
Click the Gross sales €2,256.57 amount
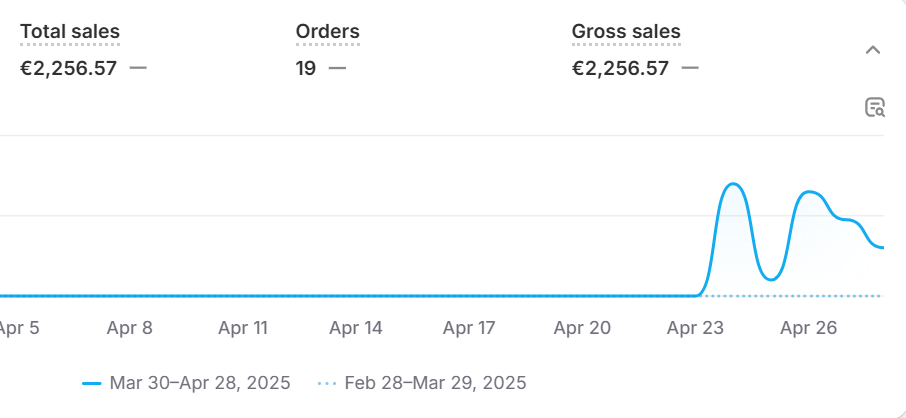coord(621,68)
